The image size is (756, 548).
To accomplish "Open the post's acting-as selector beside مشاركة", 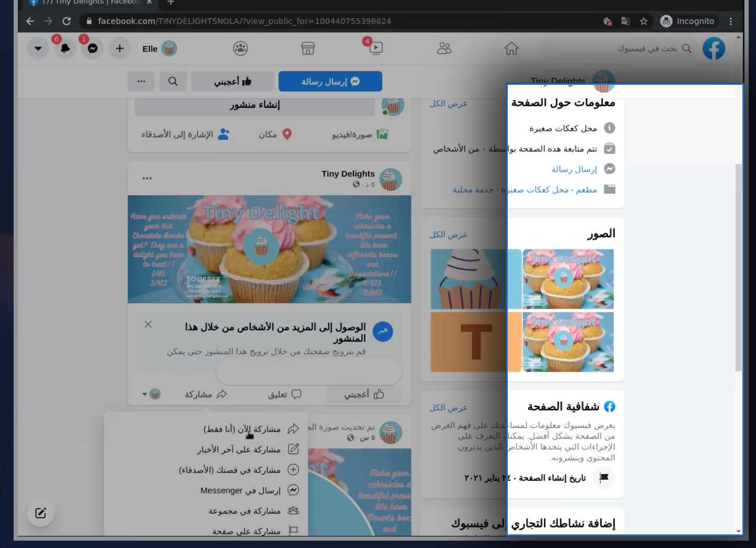I will pos(151,394).
